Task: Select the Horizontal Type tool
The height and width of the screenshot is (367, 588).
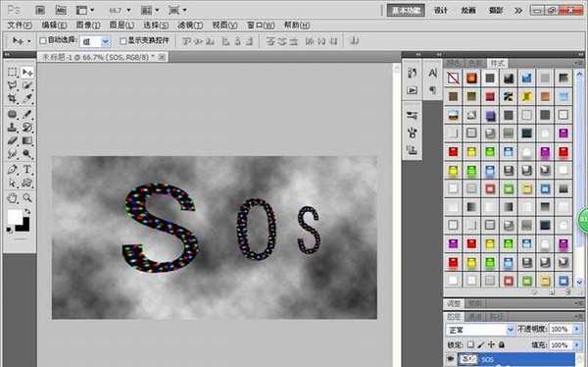Action: tap(27, 170)
